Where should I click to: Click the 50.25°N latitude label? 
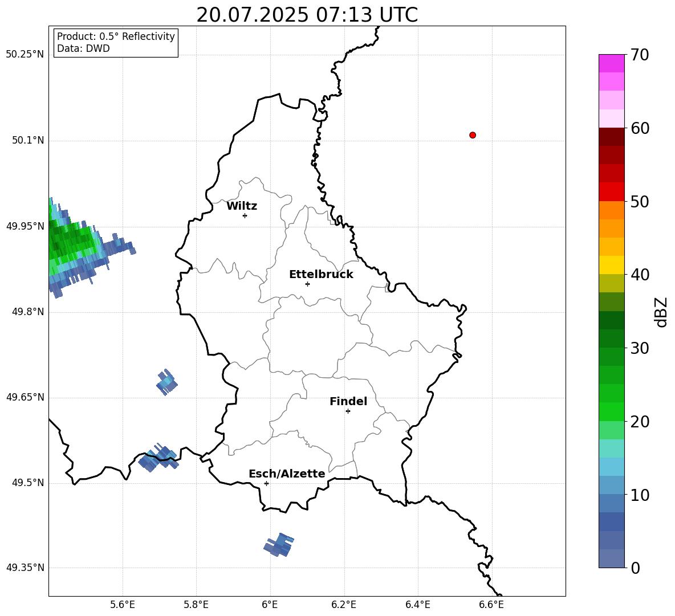[x=25, y=55]
